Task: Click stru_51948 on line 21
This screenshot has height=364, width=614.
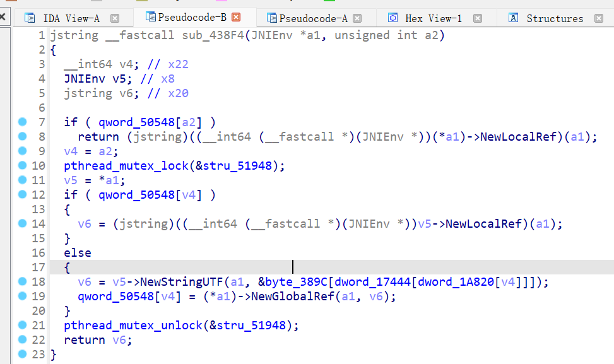Action: pyautogui.click(x=251, y=326)
